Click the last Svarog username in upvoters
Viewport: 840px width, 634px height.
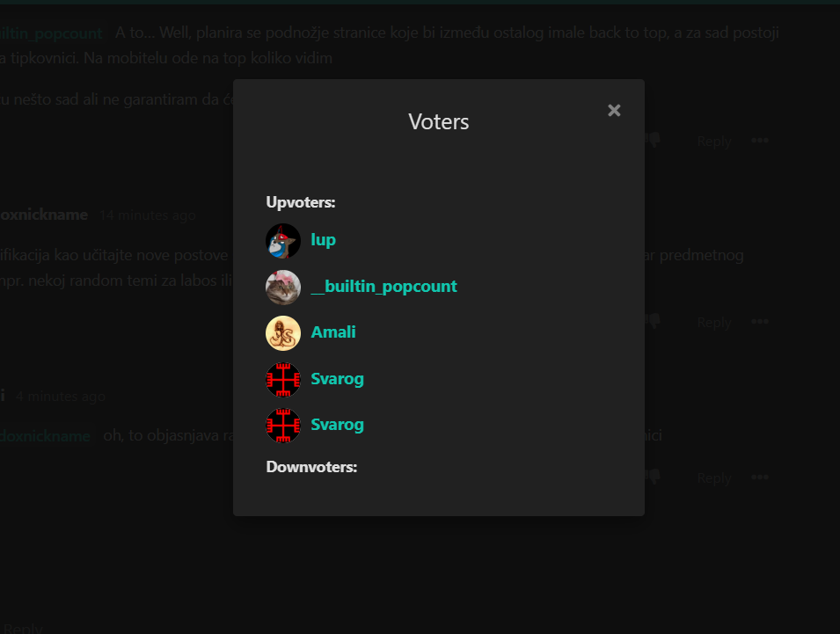point(337,425)
